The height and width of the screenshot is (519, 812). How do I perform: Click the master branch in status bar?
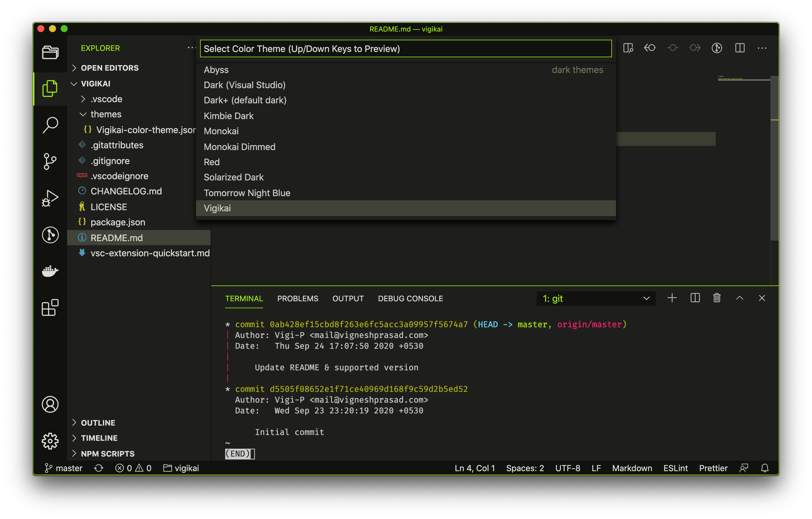click(x=64, y=468)
